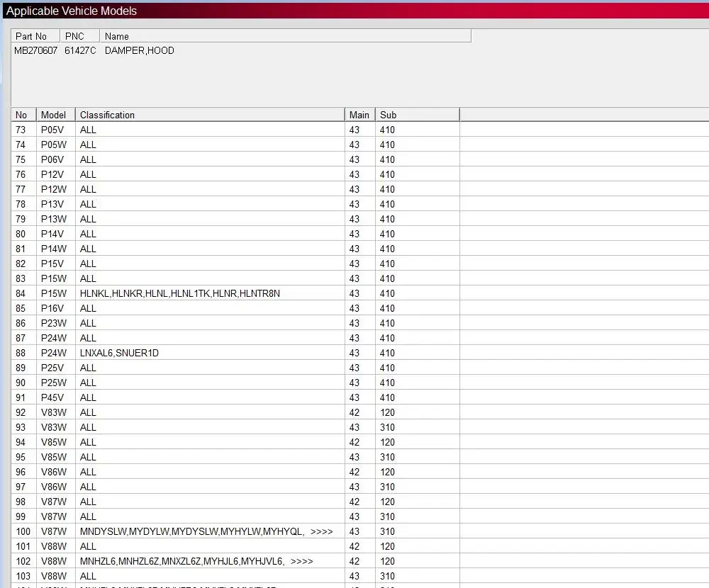Screen dimensions: 709x588
Task: Click row number 95
Action: [x=21, y=458]
